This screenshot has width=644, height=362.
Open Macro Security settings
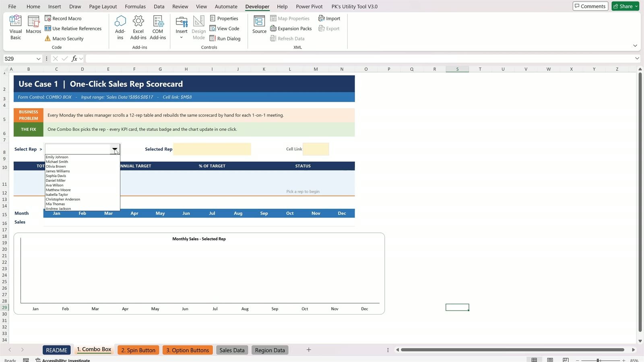[x=64, y=39]
